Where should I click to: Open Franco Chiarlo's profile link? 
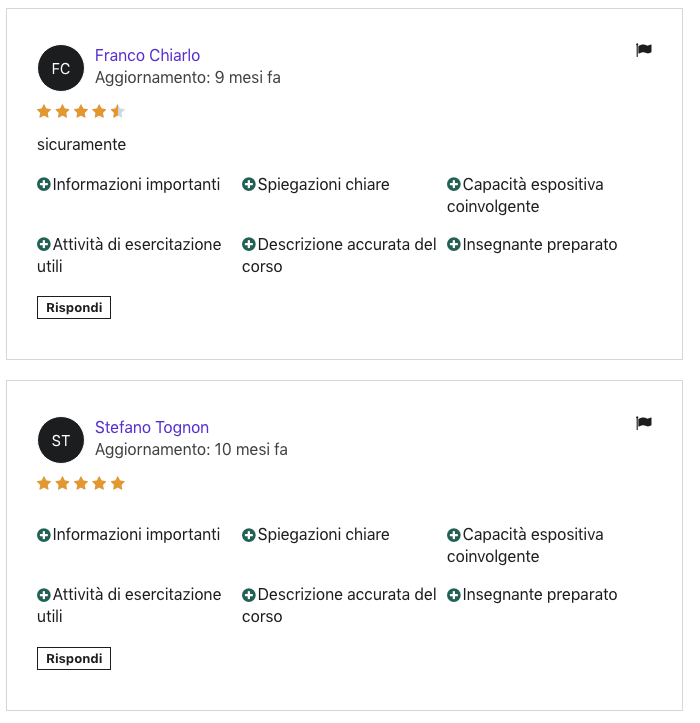pos(148,55)
